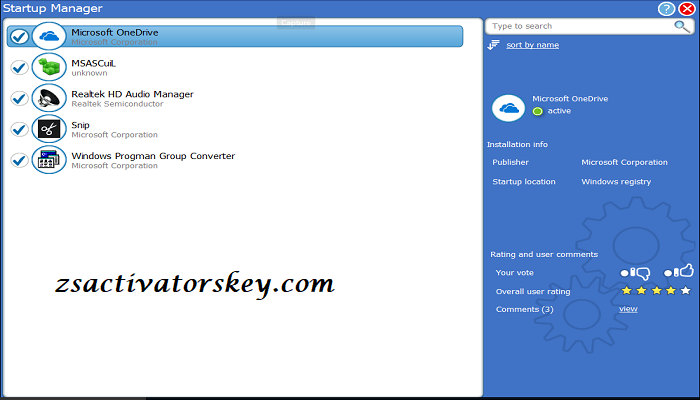Select the Realtek HD Audio Manager entry name
Screen dimensions: 700x400
pos(132,94)
